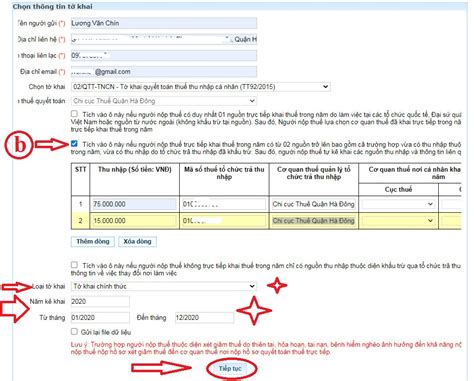Enable the 'Gửi lại file dữ liệu' checkbox
This screenshot has width=474, height=381.
tap(74, 332)
